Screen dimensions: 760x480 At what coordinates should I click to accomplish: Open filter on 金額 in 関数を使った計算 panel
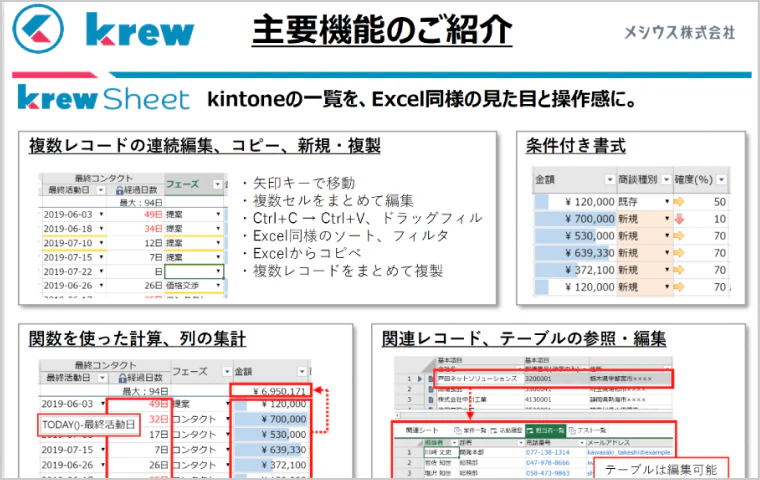pos(302,371)
